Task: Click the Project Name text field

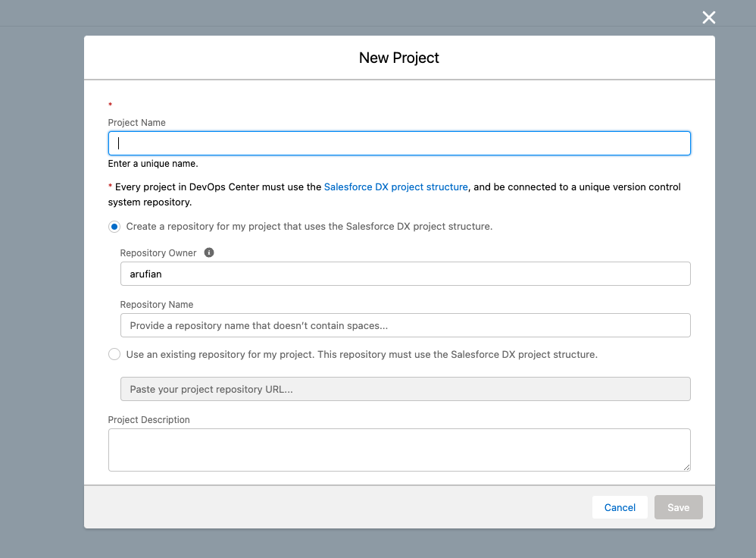Action: 399,143
